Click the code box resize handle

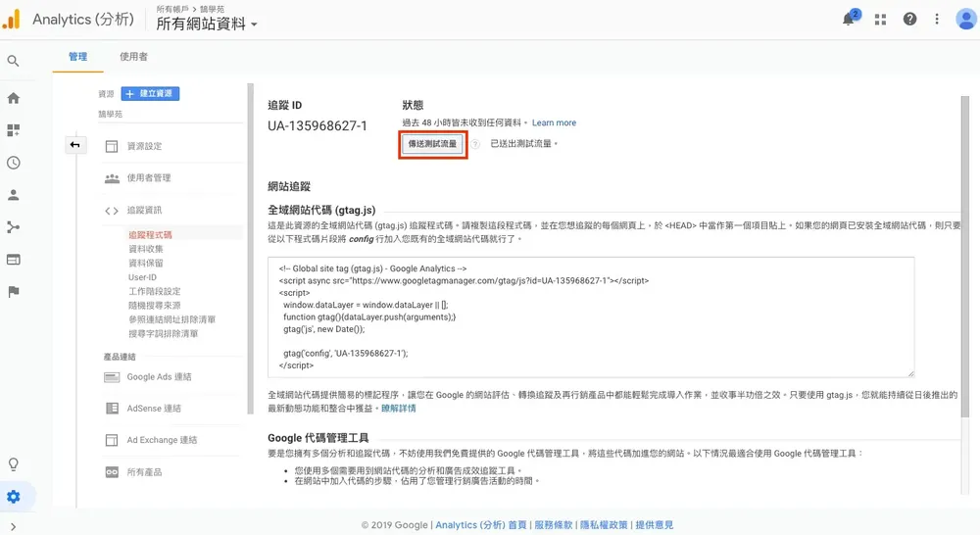(x=910, y=373)
